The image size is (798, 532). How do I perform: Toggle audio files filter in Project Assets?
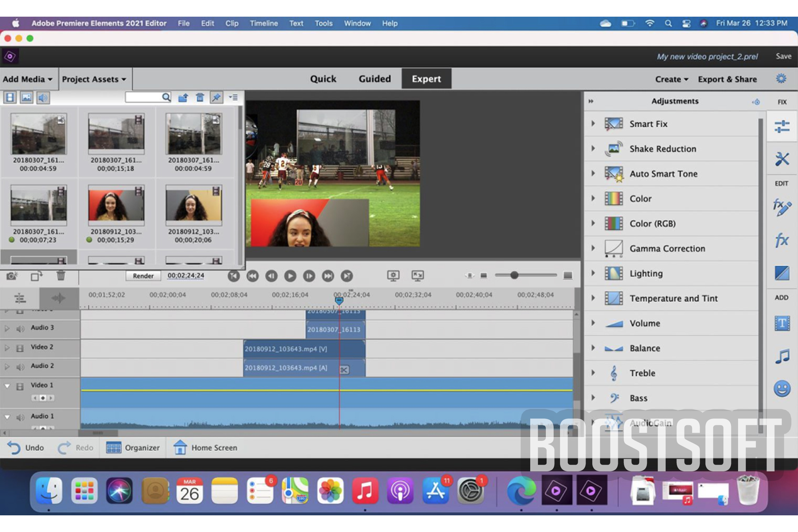43,98
